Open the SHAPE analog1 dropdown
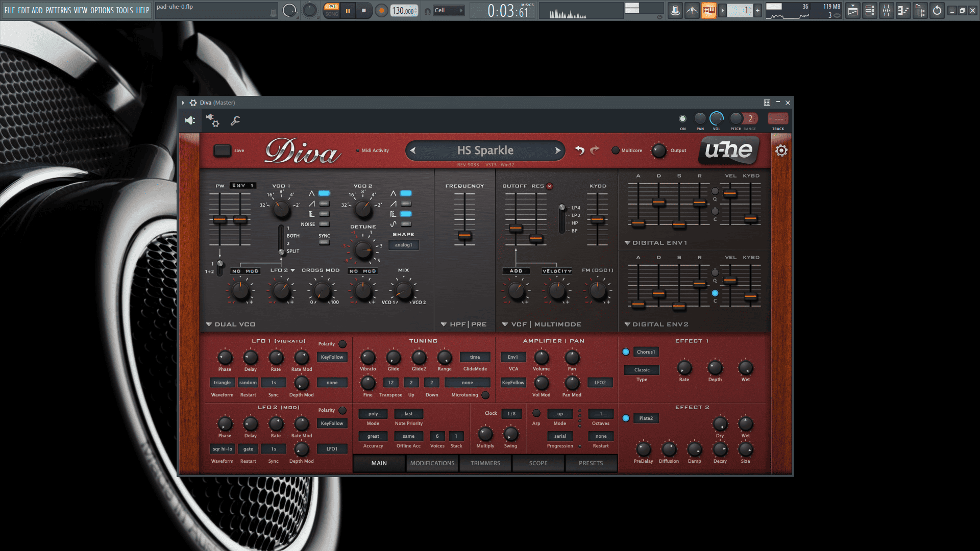Viewport: 980px width, 551px height. [x=403, y=245]
